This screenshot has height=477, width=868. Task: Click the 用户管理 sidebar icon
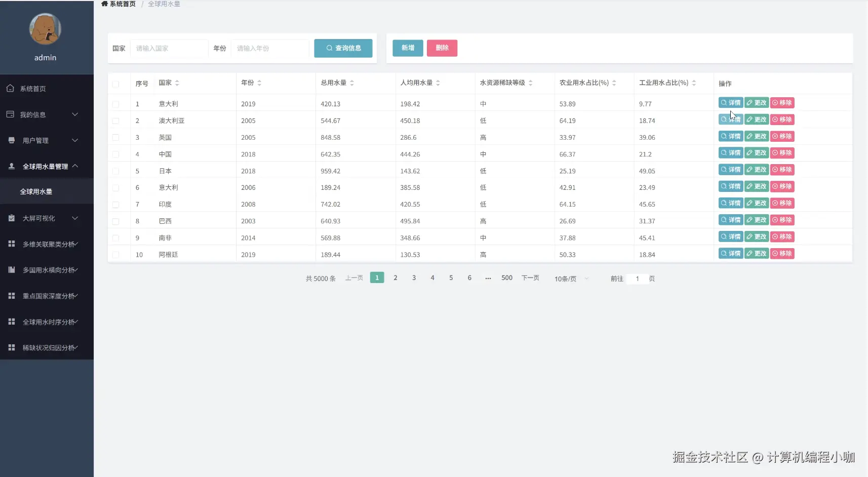(12, 140)
